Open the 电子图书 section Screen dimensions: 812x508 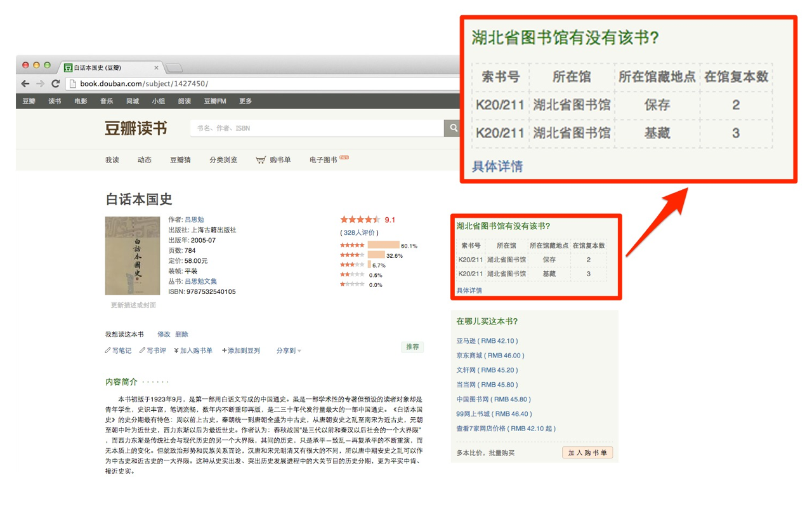[x=324, y=160]
